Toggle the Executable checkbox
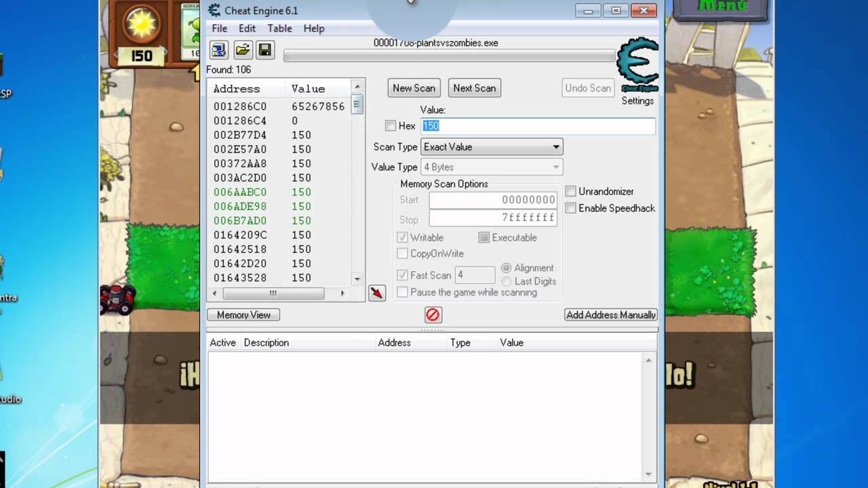This screenshot has width=868, height=488. click(x=484, y=237)
